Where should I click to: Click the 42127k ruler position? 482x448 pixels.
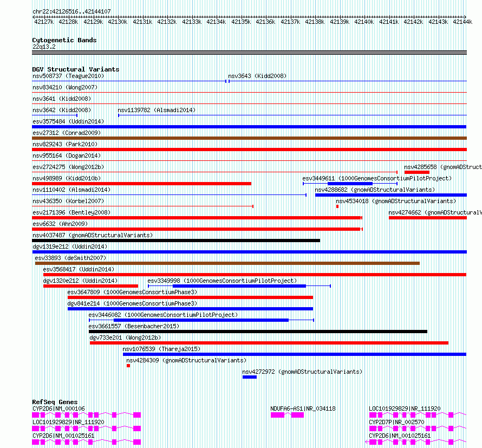click(x=44, y=22)
